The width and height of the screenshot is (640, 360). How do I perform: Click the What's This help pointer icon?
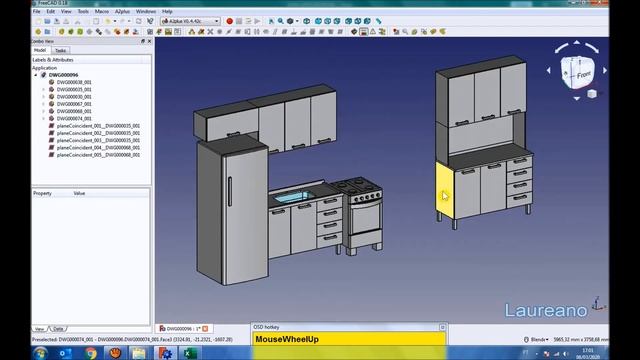click(150, 21)
